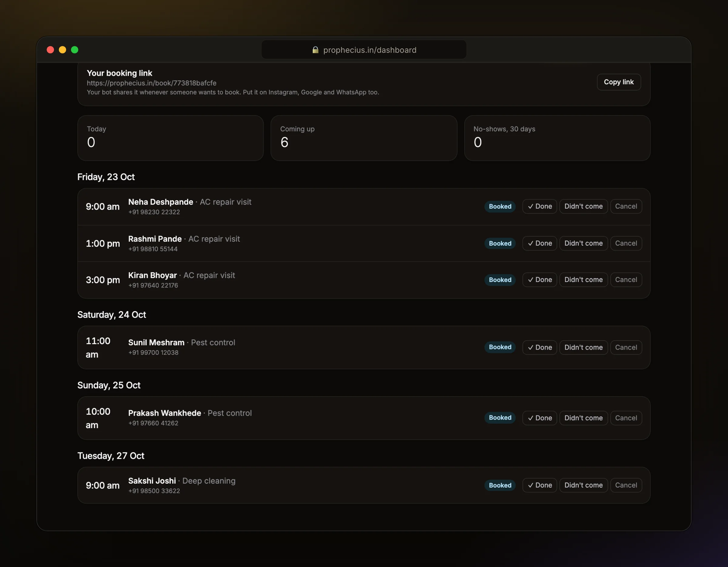Click the 1:00 pm time slot
This screenshot has width=728, height=567.
[x=103, y=243]
